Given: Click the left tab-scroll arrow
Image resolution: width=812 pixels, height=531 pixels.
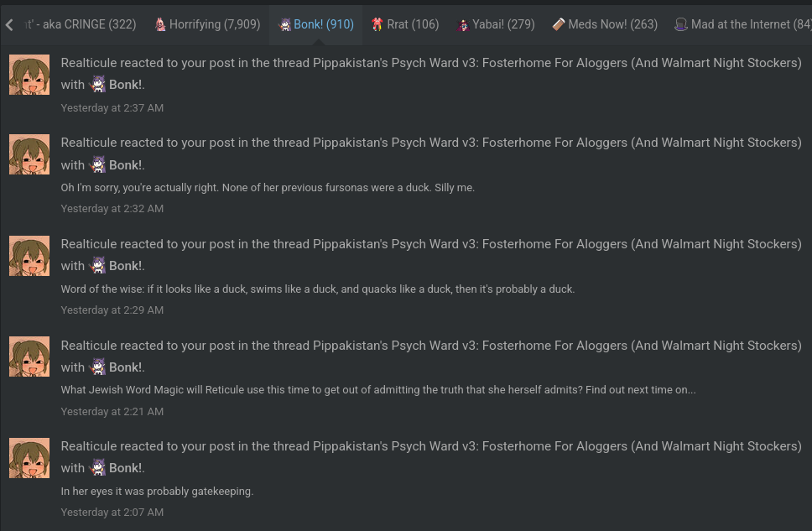Looking at the screenshot, I should point(9,24).
